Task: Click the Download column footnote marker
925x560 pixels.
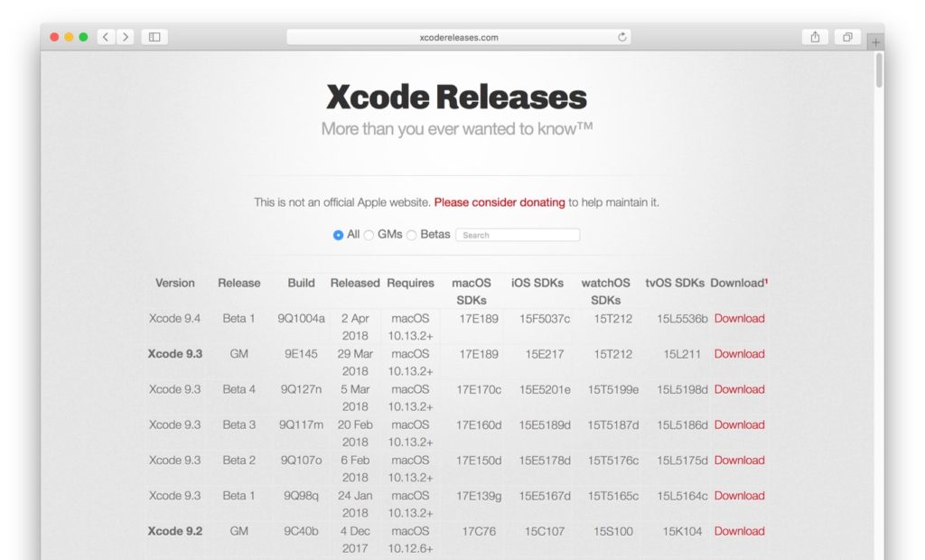Action: [766, 281]
